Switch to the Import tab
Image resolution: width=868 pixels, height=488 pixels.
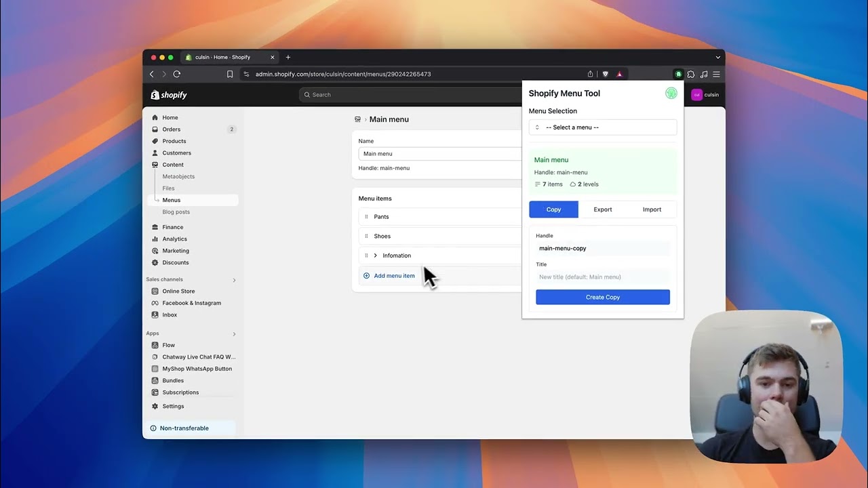pyautogui.click(x=652, y=209)
